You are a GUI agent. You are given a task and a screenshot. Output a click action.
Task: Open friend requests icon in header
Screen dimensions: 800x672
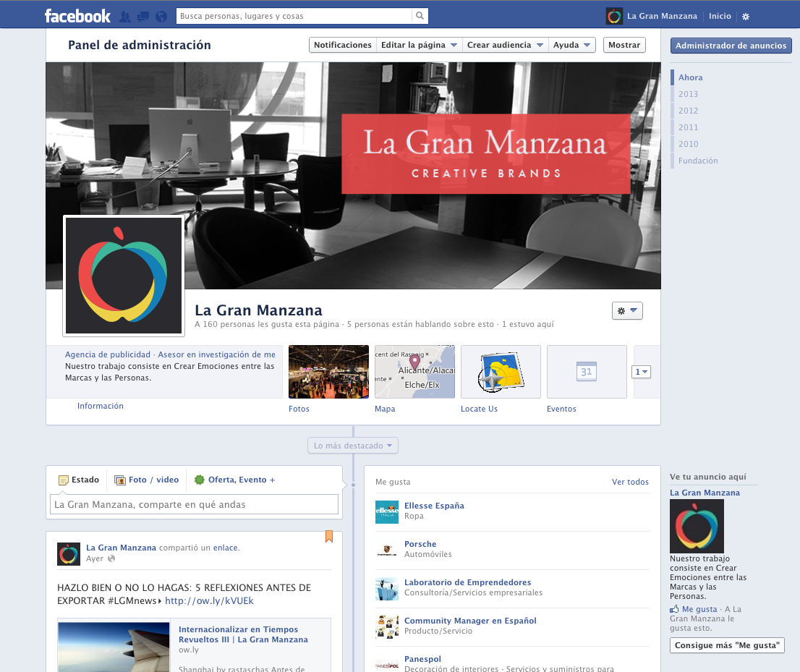125,16
